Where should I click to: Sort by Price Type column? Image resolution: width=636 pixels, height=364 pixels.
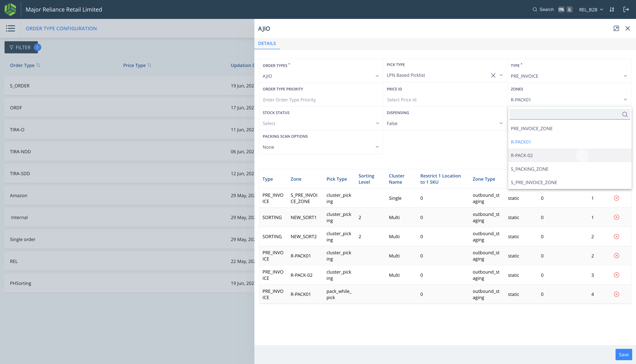click(149, 65)
